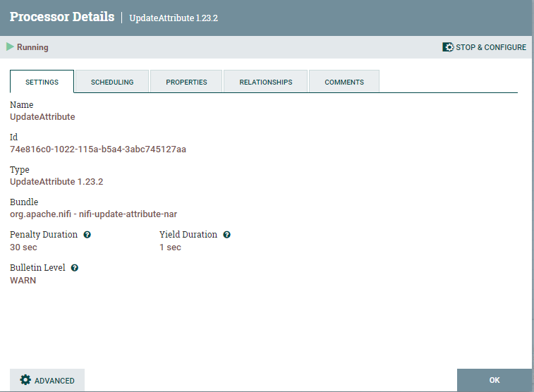Click the UpdateAttribute 1.23.2 header subtitle
Image resolution: width=534 pixels, height=392 pixels.
(x=174, y=18)
